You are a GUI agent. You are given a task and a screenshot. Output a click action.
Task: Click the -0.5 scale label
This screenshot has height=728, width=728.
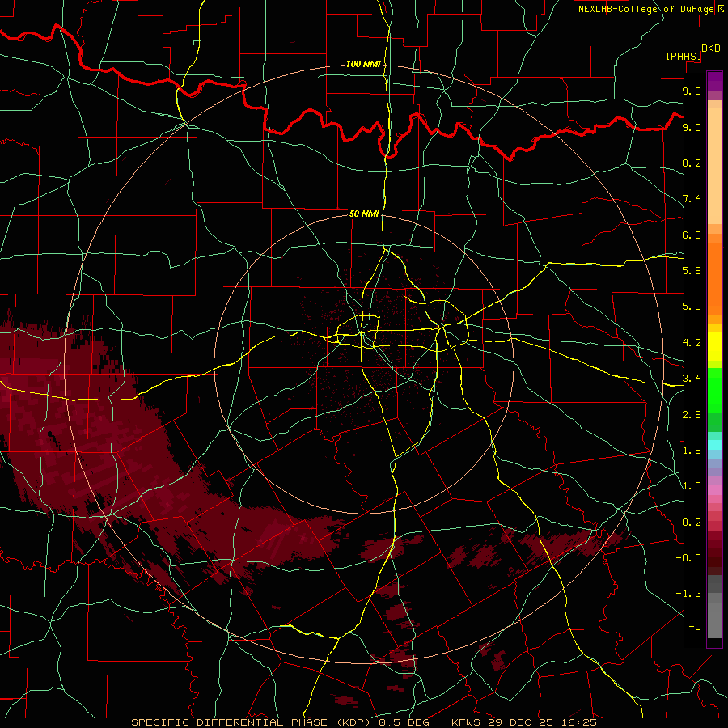point(688,557)
